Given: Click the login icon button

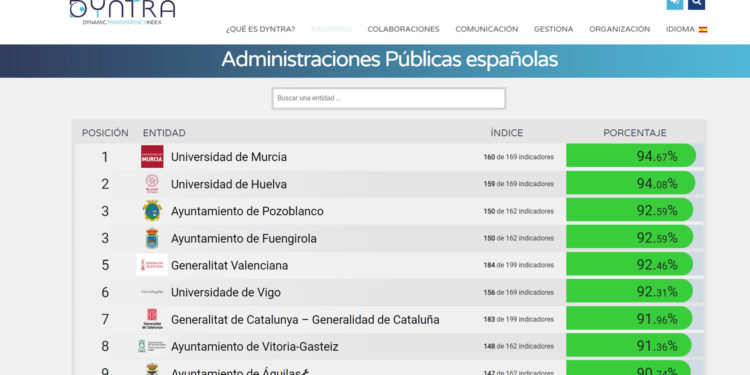Looking at the screenshot, I should tap(675, 4).
